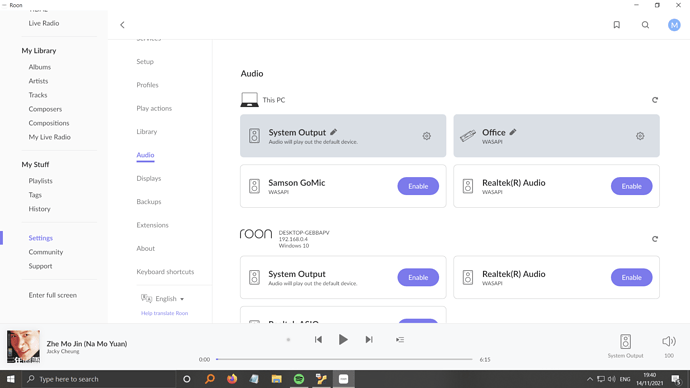Browse Composers in My Library
Screen dimensions: 690x388
tap(45, 109)
